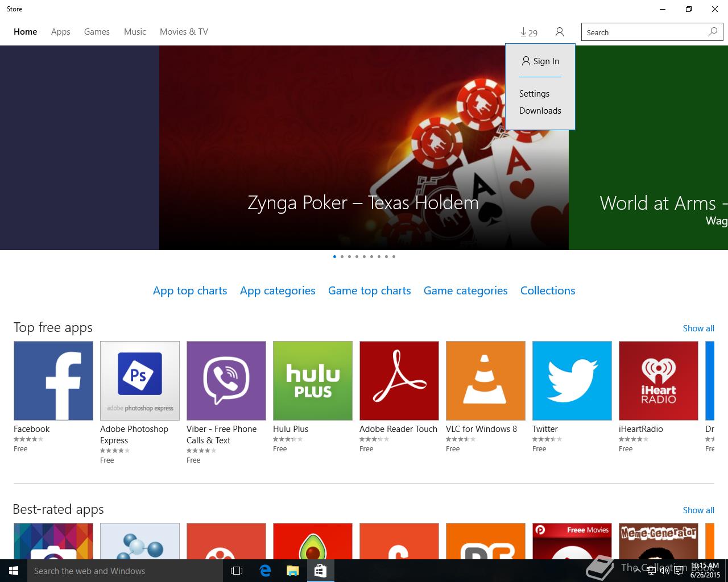Click the Twitter app name text
Image resolution: width=728 pixels, height=582 pixels.
(545, 429)
